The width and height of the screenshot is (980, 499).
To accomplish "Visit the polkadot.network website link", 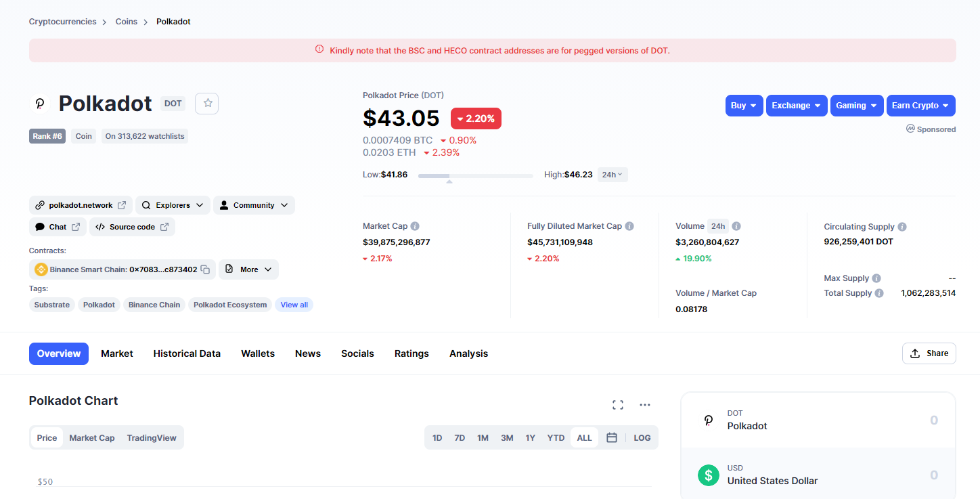I will [81, 205].
